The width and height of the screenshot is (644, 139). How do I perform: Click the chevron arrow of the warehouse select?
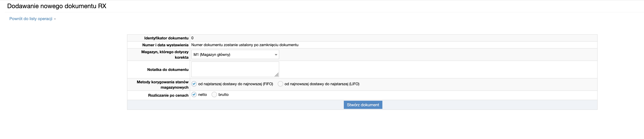click(276, 54)
